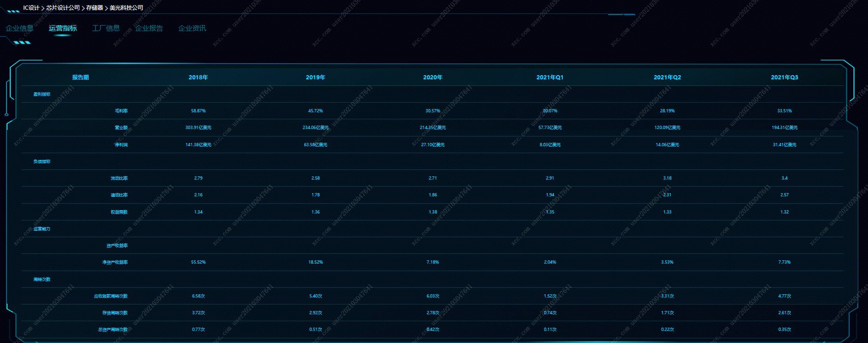Select the 资产收益率 row label
Image resolution: width=868 pixels, height=343 pixels.
[x=117, y=246]
